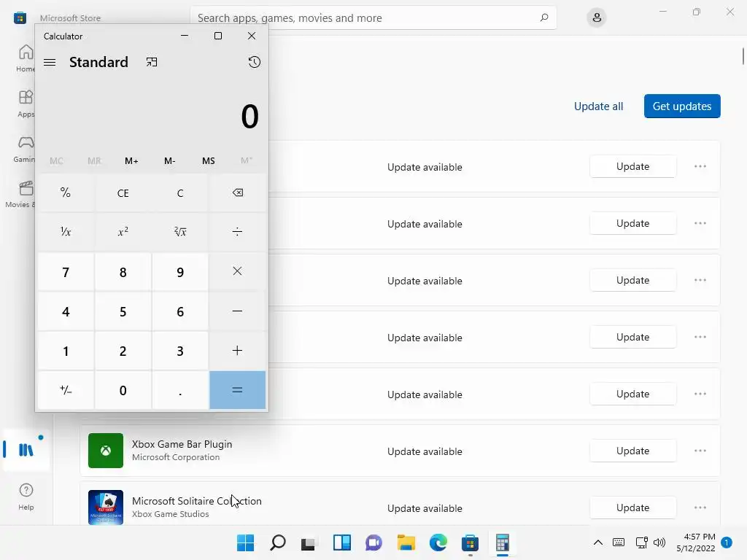
Task: Click digit 3 on Calculator keypad
Action: click(180, 351)
